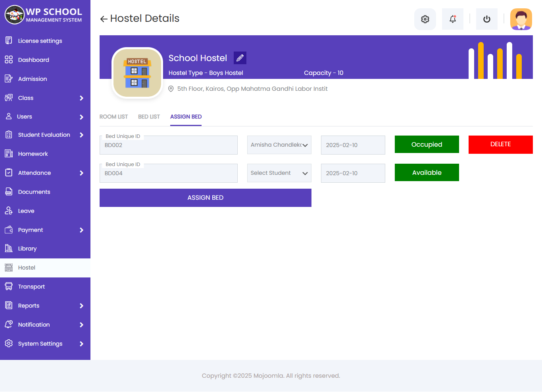Image resolution: width=542 pixels, height=392 pixels.
Task: Expand the Attendance menu chevron
Action: 81,173
